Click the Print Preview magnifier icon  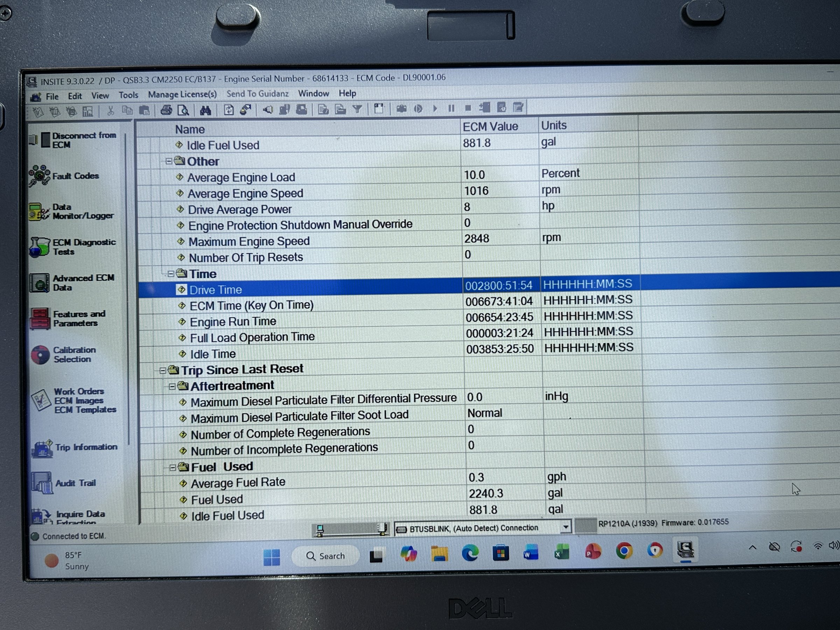pos(183,111)
